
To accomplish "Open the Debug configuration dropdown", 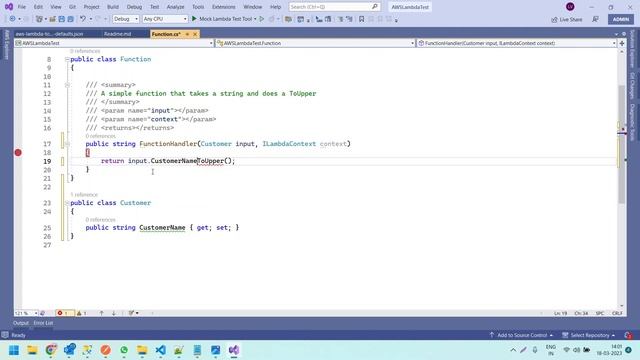I will tap(126, 19).
